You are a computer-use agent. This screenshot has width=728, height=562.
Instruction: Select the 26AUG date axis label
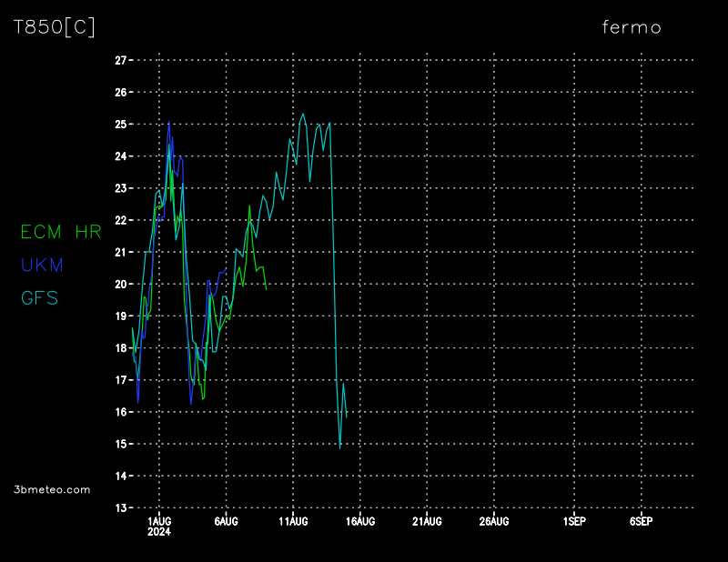[493, 521]
